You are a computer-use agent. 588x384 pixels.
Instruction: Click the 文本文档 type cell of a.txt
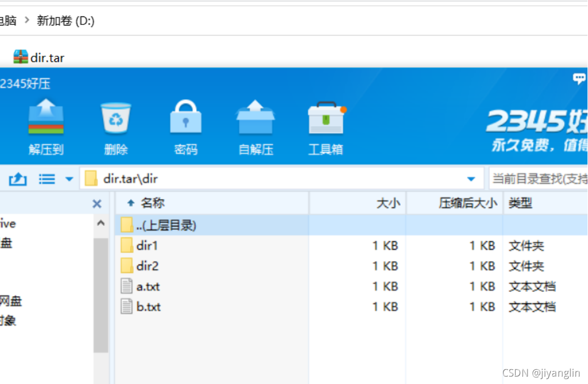click(532, 286)
